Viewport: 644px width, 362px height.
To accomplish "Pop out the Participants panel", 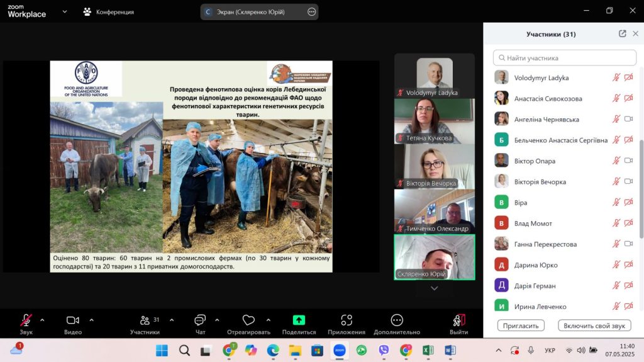I will coord(622,34).
